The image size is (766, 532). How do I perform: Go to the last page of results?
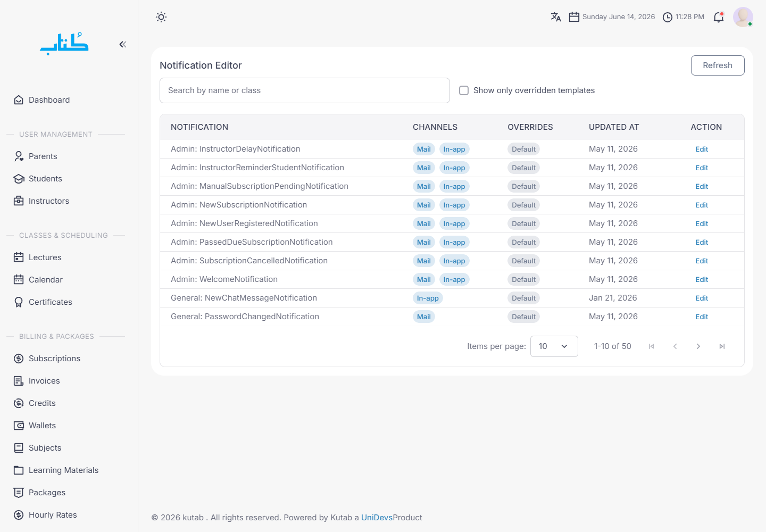pos(722,346)
